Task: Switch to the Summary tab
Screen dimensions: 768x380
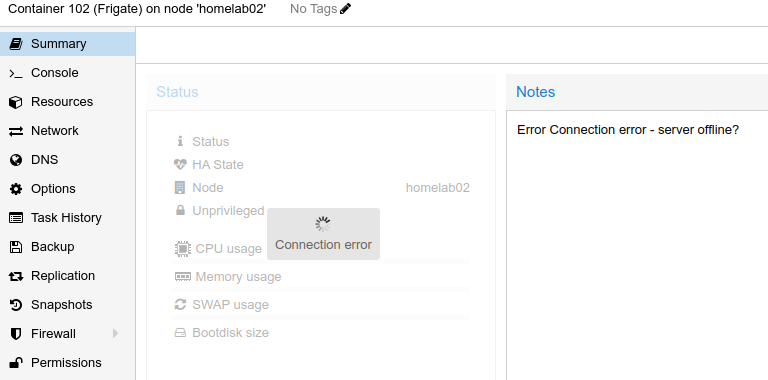Action: pos(68,44)
